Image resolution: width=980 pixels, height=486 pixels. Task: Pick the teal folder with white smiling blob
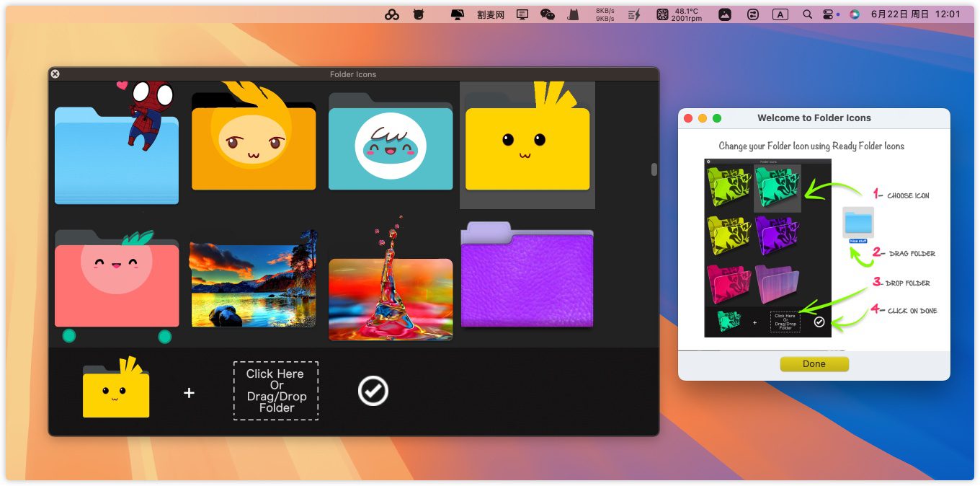[x=391, y=141]
